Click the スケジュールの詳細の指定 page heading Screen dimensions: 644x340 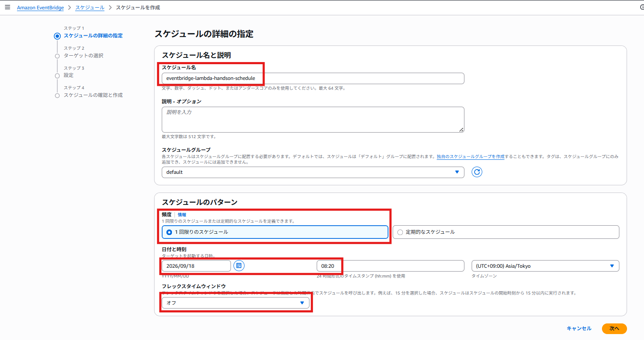[x=204, y=34]
